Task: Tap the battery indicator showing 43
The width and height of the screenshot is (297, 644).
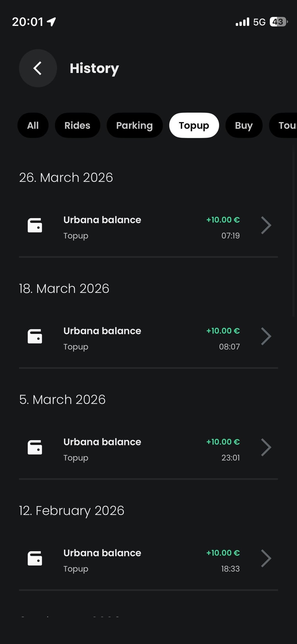Action: click(x=278, y=22)
